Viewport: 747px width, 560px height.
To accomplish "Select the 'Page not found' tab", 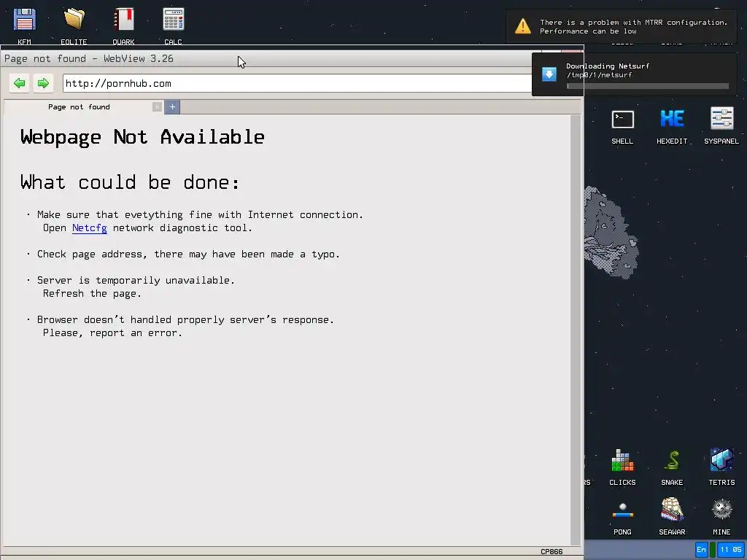I will point(79,107).
